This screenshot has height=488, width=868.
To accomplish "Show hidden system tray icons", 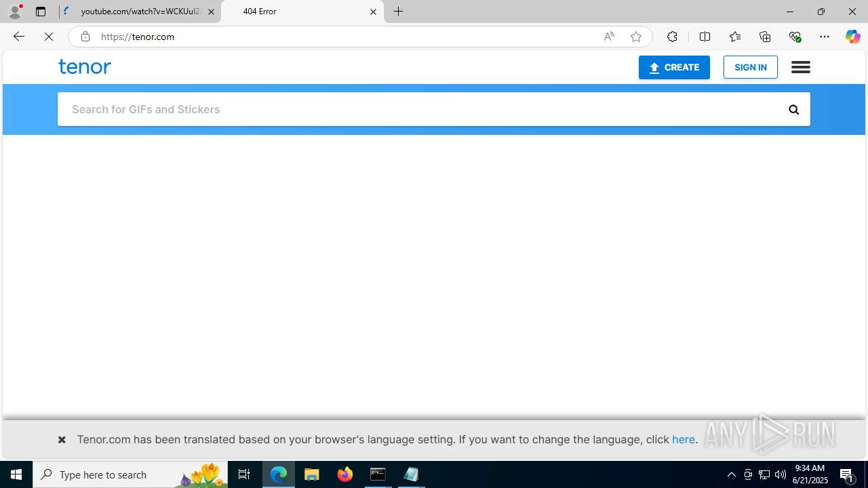I will [x=731, y=474].
